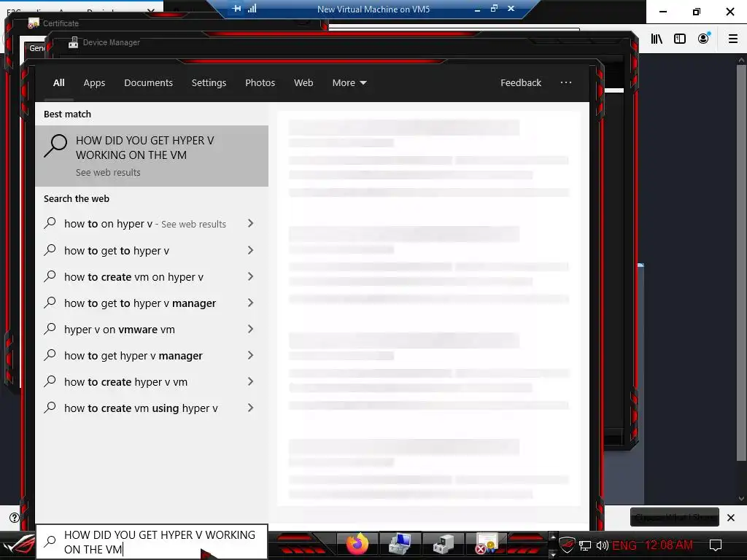
Task: Toggle the Firefox sidebar icon
Action: click(x=680, y=39)
